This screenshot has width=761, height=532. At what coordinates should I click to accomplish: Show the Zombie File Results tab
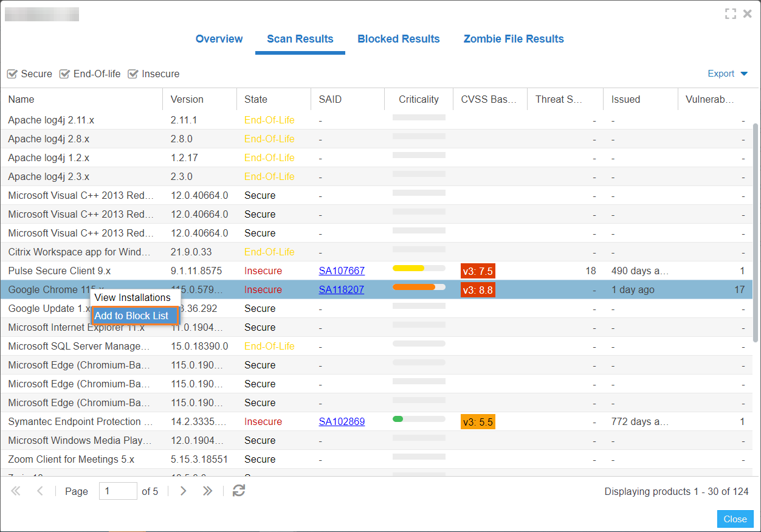point(514,39)
